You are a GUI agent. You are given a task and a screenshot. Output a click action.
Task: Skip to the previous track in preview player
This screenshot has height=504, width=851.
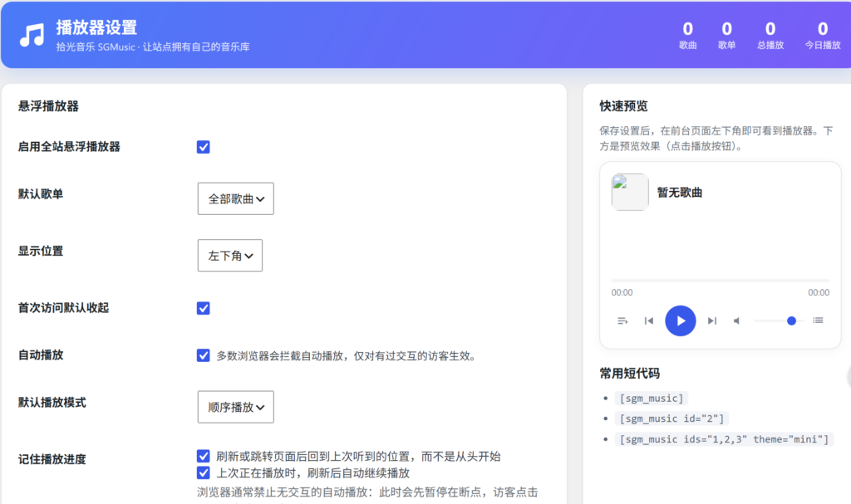[x=648, y=321]
